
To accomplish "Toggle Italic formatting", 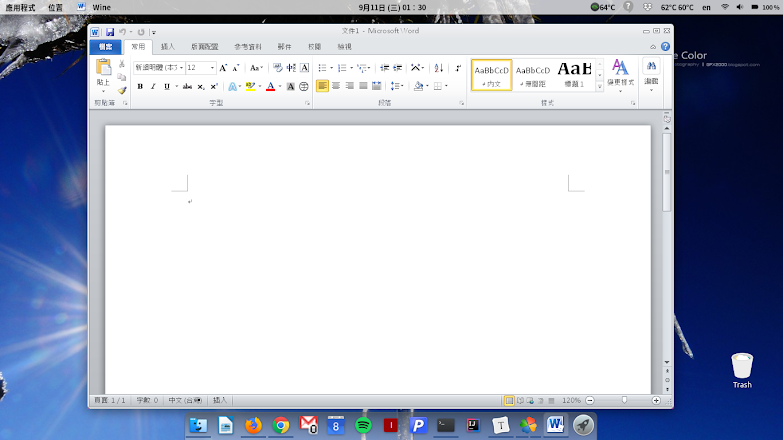I will [153, 86].
